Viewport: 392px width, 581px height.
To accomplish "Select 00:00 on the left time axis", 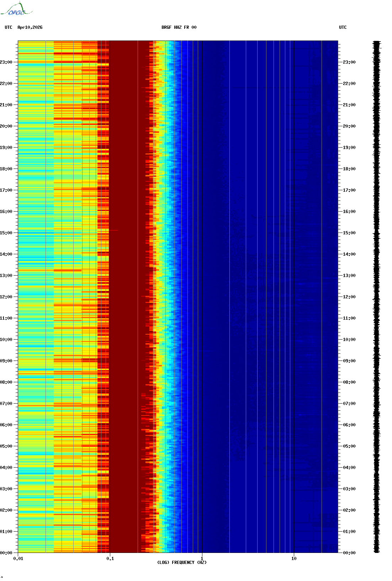I will click(6, 553).
